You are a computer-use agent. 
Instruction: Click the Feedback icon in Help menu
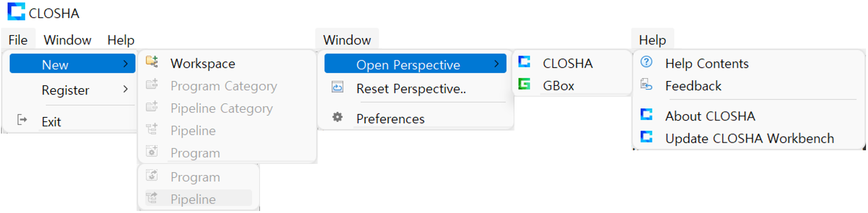point(646,84)
